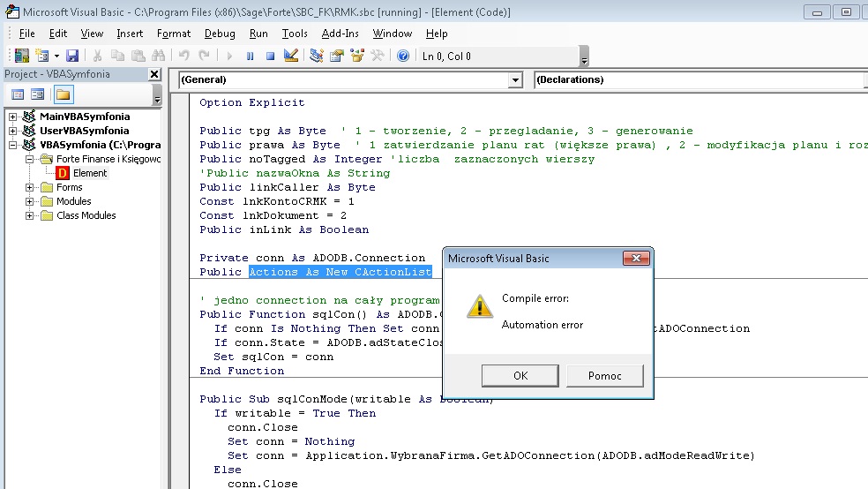Open Project panel toolbar overflow arrow
The height and width of the screenshot is (489, 868).
pos(157,96)
